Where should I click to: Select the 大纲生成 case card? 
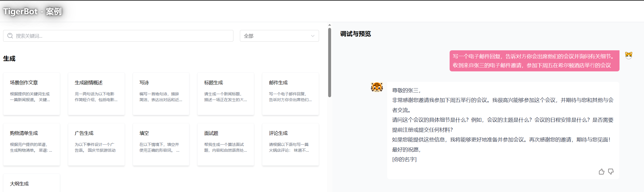32,183
